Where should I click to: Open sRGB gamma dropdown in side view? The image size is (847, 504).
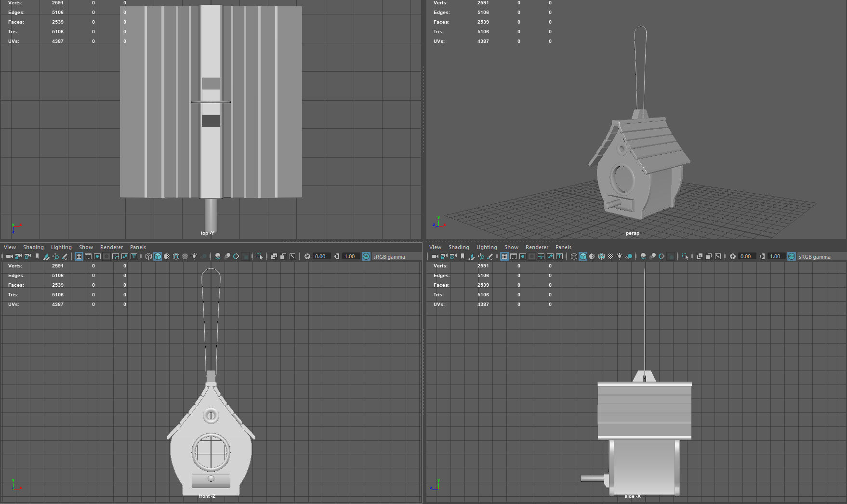pos(822,257)
